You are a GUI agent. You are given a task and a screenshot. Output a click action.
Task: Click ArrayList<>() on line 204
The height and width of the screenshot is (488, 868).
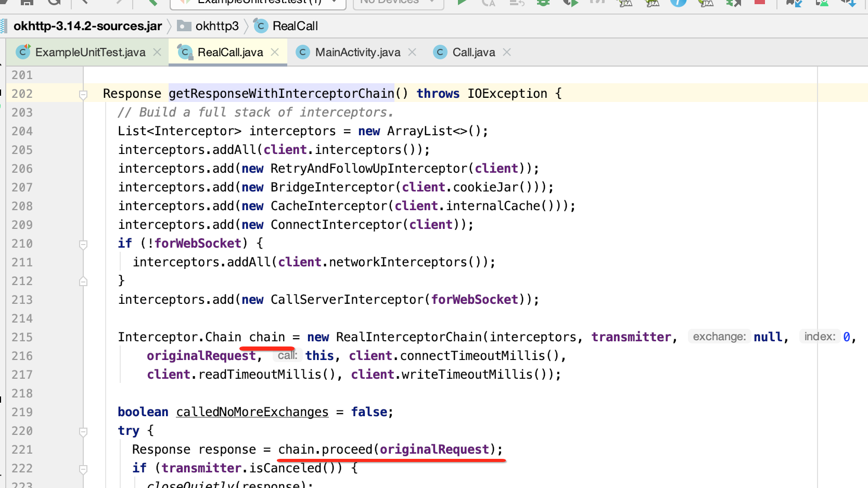435,131
